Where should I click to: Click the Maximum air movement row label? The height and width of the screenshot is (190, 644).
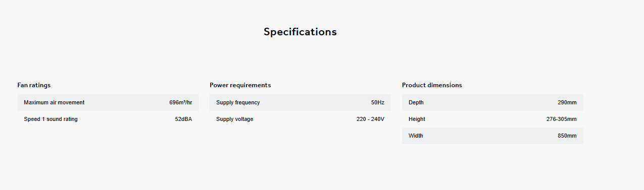(x=54, y=102)
